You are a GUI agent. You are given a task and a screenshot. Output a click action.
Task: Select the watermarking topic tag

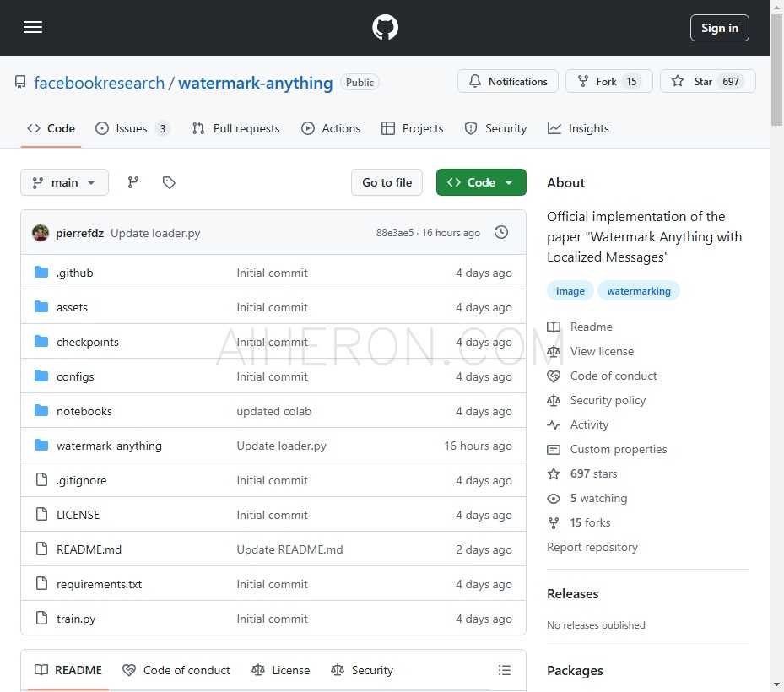tap(639, 291)
